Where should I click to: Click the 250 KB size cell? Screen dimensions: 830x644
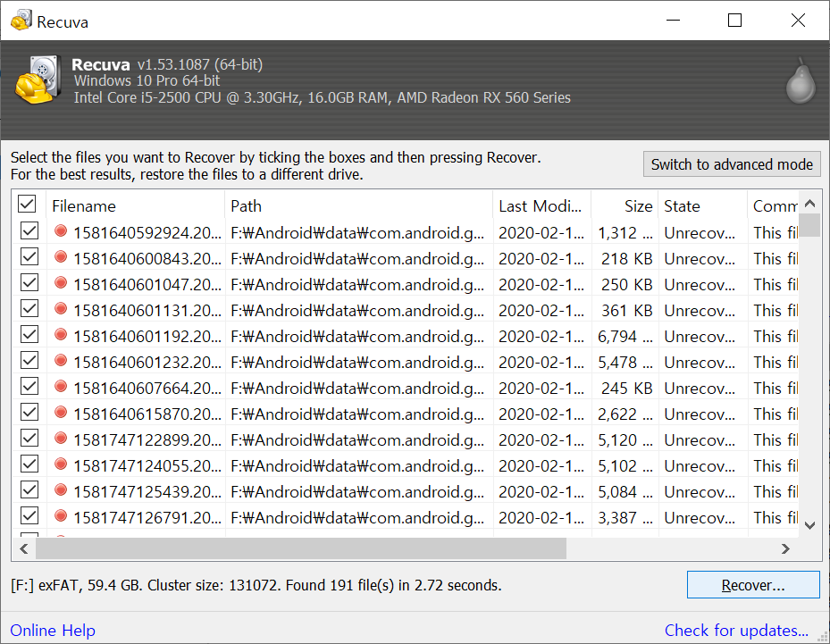(626, 285)
